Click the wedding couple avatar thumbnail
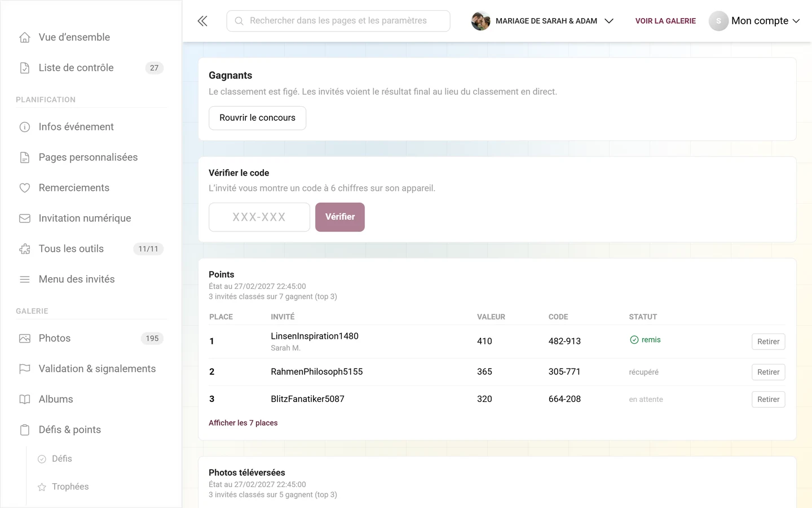The height and width of the screenshot is (508, 812). coord(480,21)
